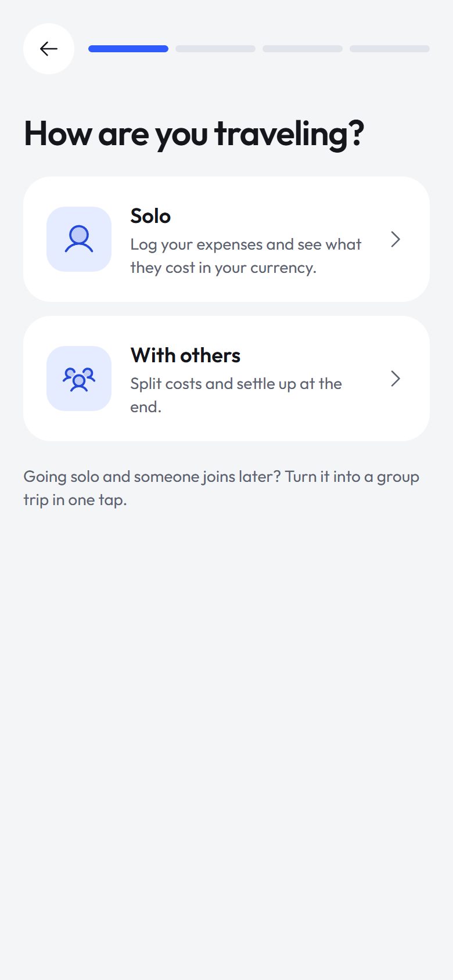The height and width of the screenshot is (980, 453).
Task: Click the 'How are you traveling?' heading
Action: coord(194,134)
